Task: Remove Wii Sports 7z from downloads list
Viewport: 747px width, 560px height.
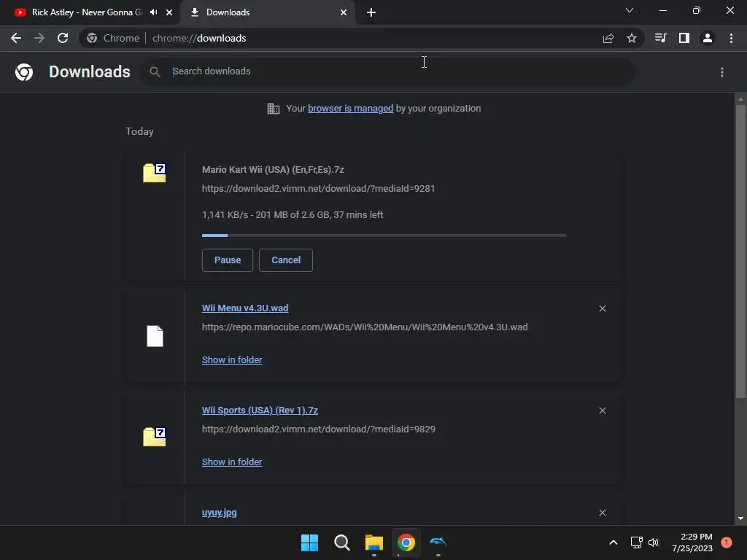Action: tap(602, 411)
